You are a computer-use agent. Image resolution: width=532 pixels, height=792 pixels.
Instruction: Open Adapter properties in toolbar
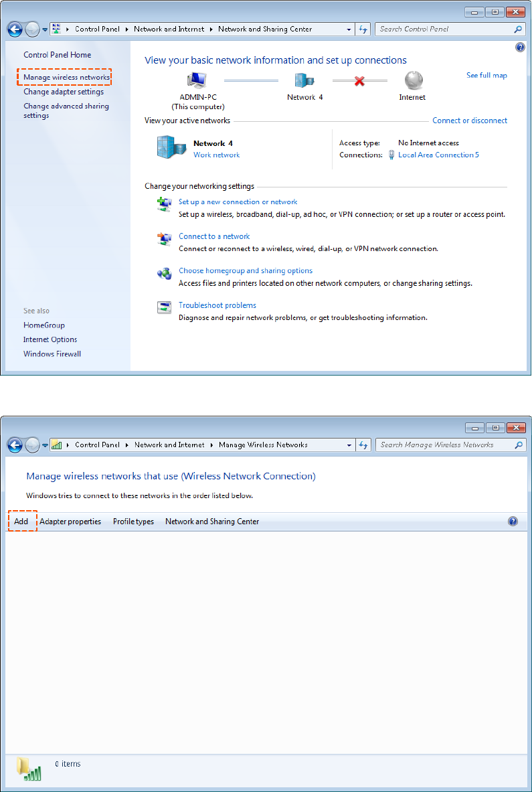70,522
